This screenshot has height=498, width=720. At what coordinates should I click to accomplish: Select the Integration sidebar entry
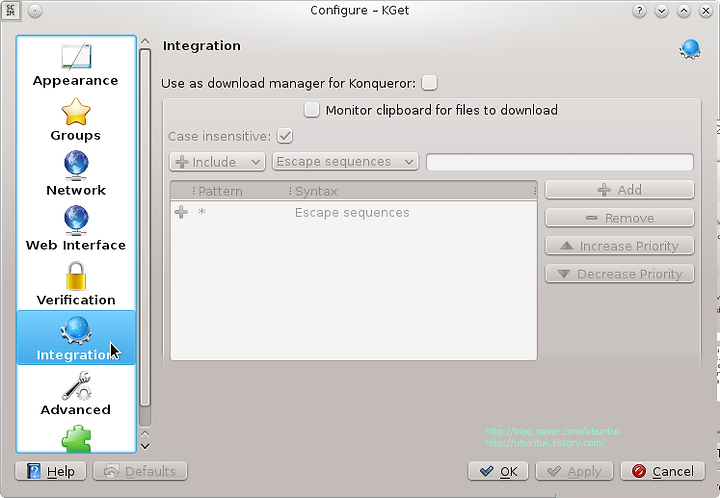click(76, 338)
